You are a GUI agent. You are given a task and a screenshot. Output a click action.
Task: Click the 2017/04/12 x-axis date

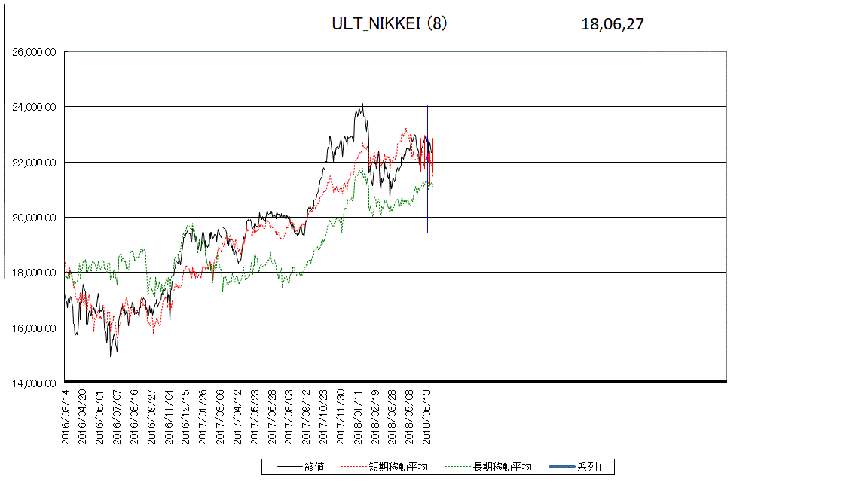pos(237,416)
